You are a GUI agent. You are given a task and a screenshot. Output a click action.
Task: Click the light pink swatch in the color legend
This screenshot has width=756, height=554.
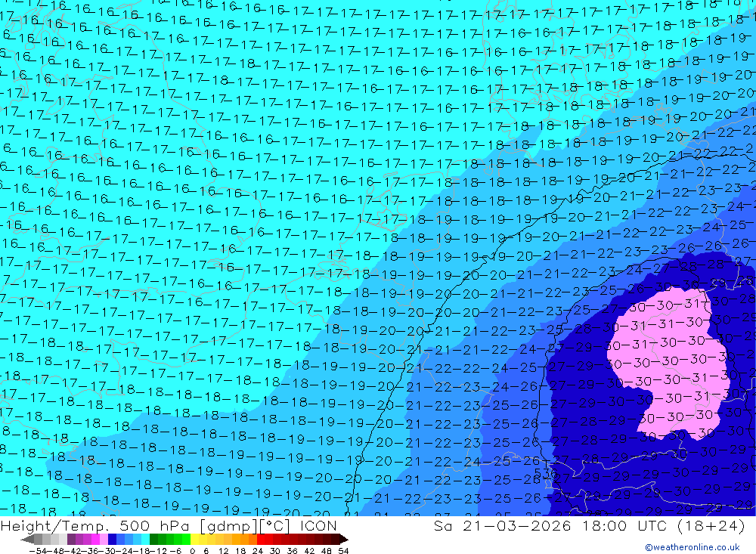pos(104,539)
